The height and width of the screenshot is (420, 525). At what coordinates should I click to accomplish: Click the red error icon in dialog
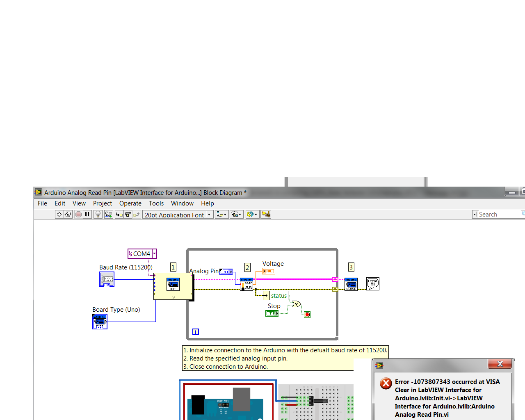tap(386, 383)
